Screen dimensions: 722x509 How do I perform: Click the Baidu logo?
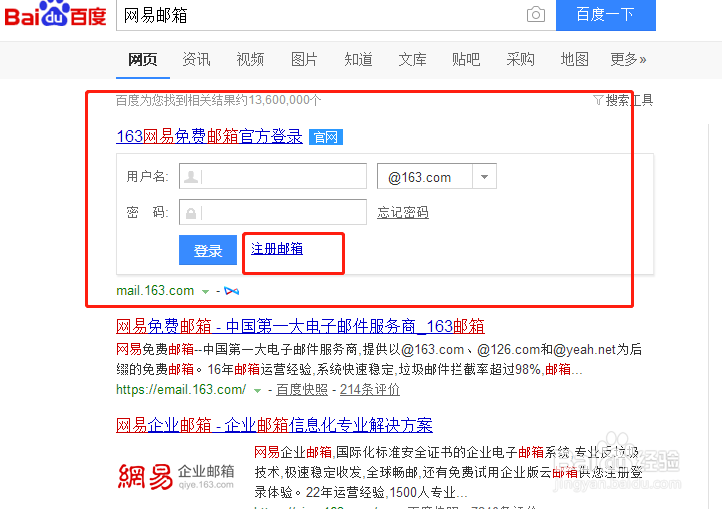55,14
